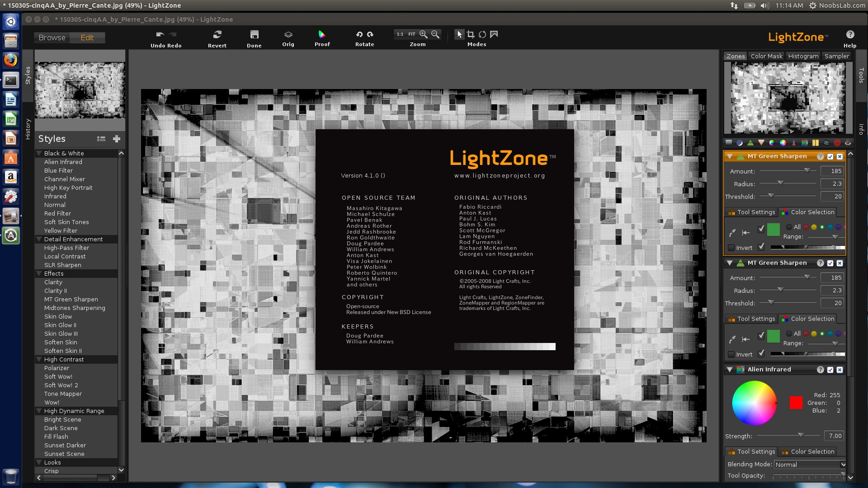This screenshot has width=868, height=488.
Task: Open the History side tab
Action: point(28,129)
